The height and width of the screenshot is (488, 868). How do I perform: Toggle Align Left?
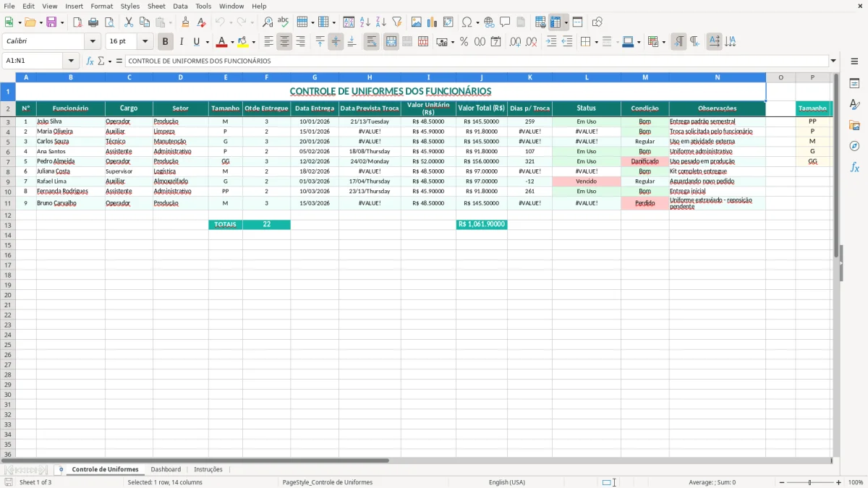[x=269, y=42]
